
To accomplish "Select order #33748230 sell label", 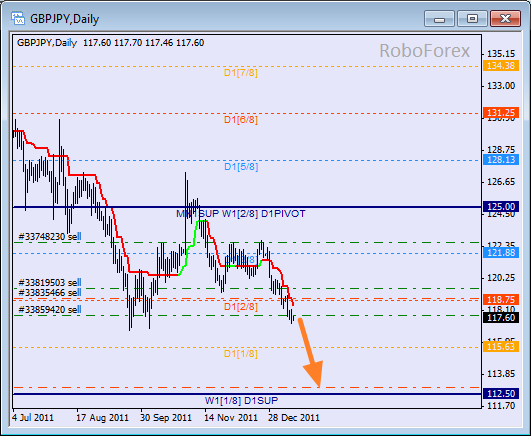I will [50, 236].
